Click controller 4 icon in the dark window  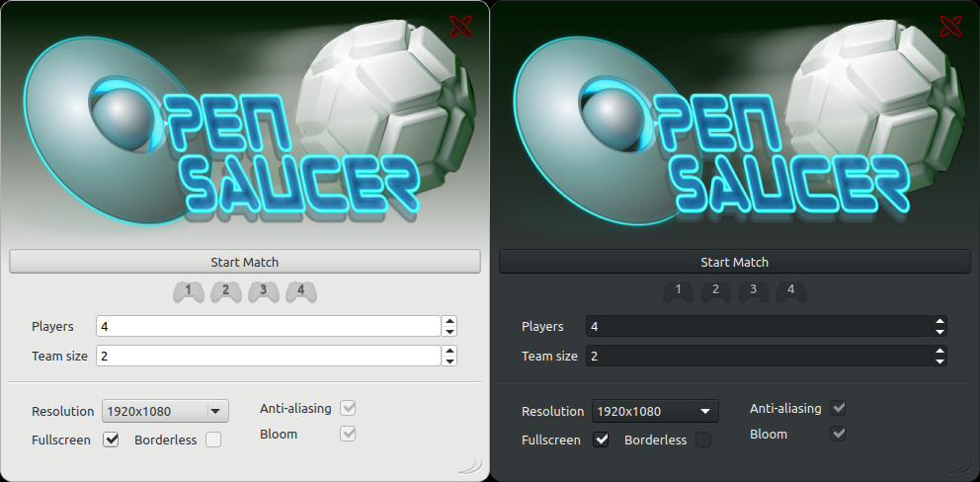coord(791,291)
